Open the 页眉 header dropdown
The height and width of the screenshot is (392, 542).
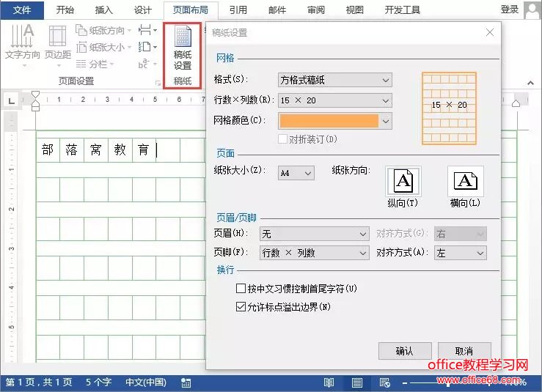(314, 234)
